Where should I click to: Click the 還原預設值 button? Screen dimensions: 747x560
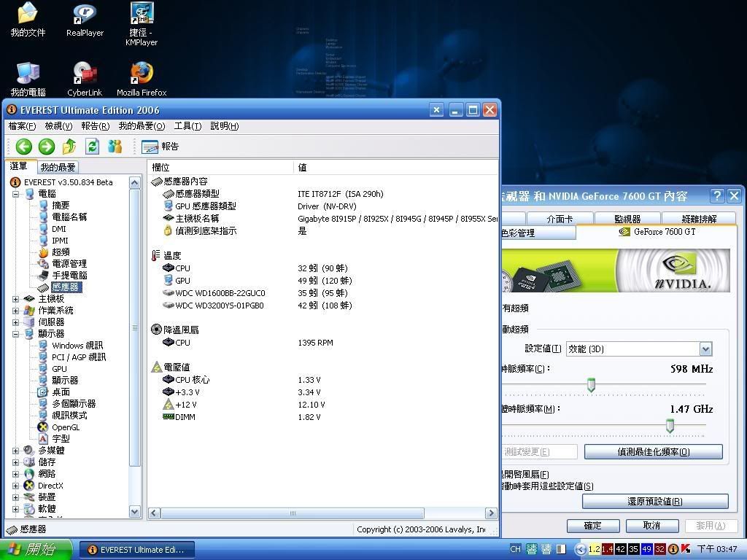(654, 502)
